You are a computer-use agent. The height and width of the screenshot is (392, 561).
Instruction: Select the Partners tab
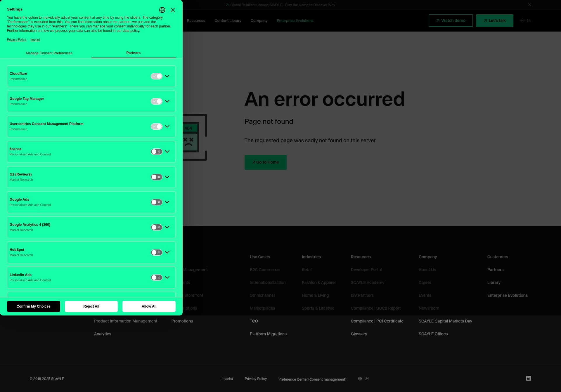pos(134,53)
